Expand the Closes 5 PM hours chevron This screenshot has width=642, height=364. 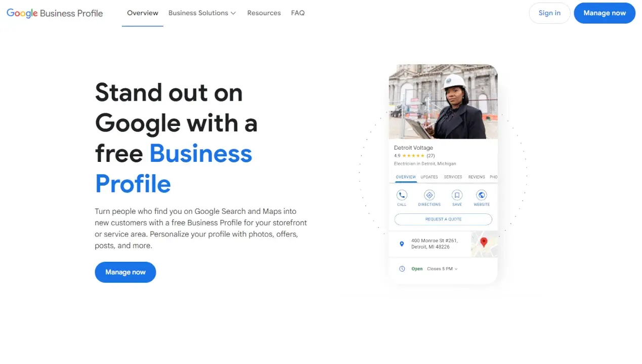[456, 269]
